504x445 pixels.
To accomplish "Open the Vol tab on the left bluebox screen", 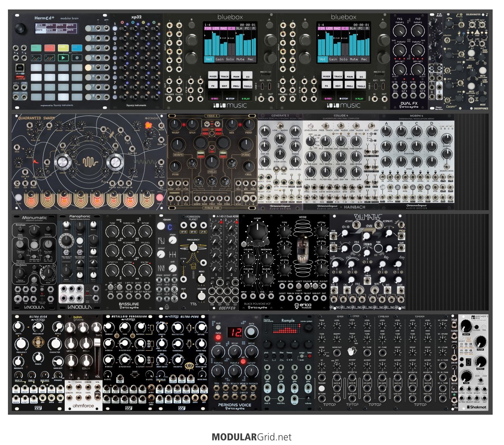I will 209,59.
